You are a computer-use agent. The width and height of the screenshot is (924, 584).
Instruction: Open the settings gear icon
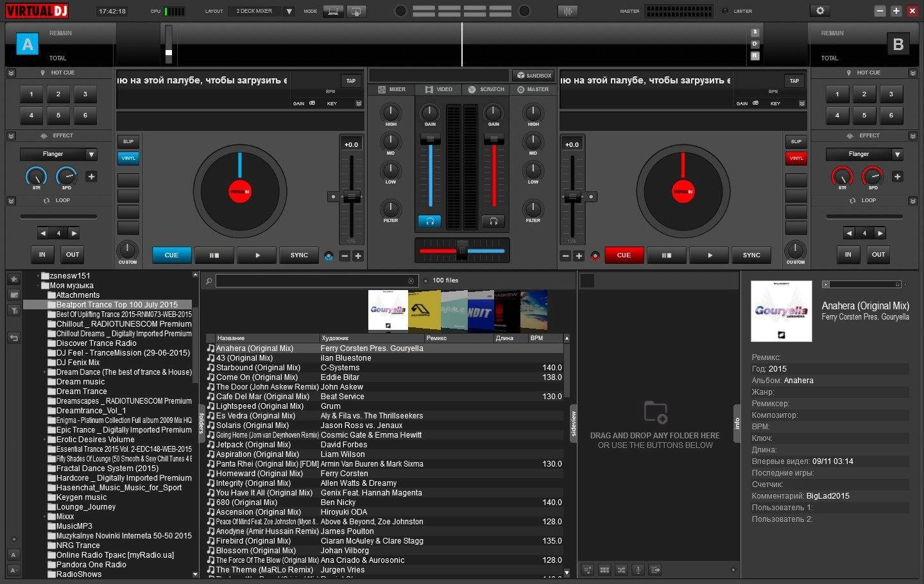[x=819, y=11]
